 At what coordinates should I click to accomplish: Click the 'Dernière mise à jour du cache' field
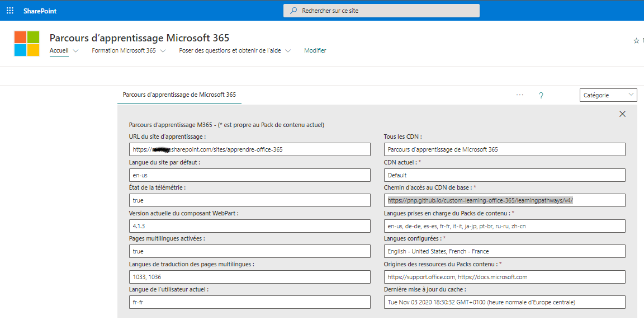tap(504, 302)
